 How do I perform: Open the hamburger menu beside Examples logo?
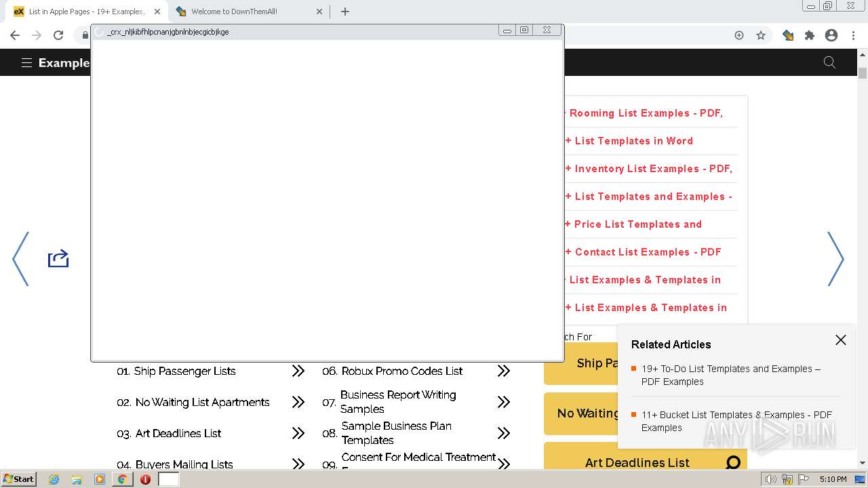(26, 62)
